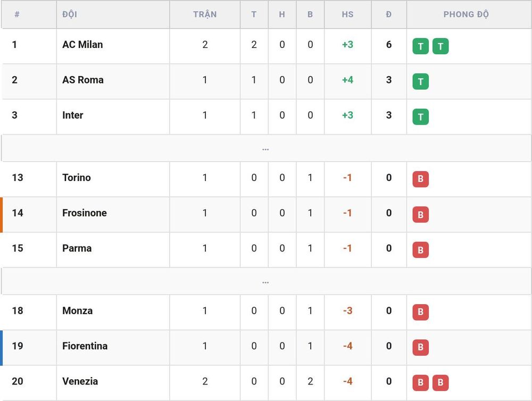The image size is (532, 401).
Task: Open the Venezia team link
Action: click(80, 381)
